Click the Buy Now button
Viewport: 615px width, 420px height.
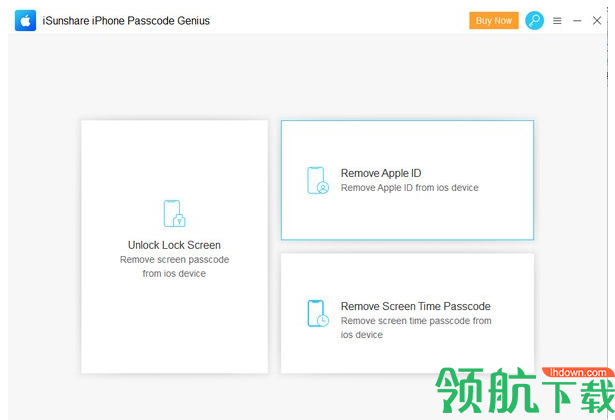coord(493,20)
